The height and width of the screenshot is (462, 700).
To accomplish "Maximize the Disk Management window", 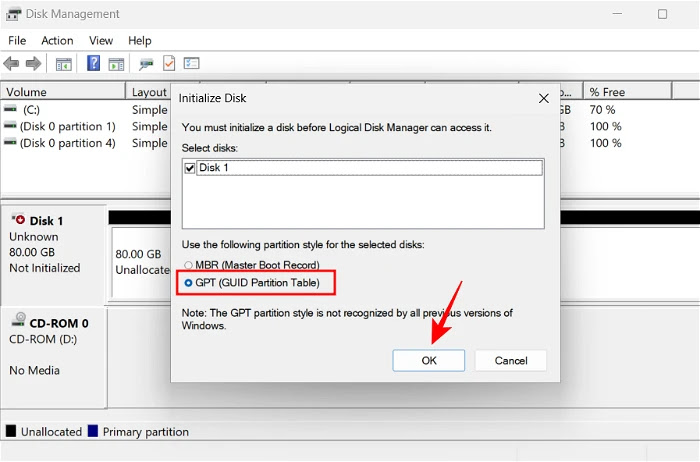I will (x=662, y=14).
